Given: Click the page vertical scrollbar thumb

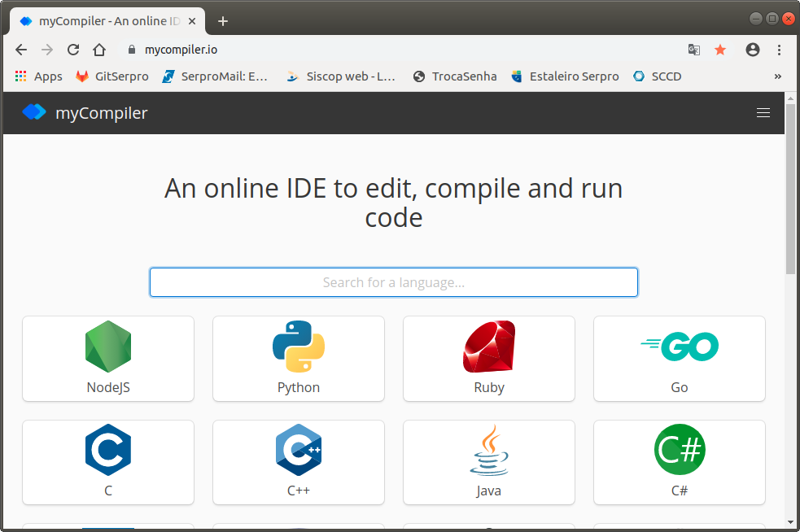Looking at the screenshot, I should (x=790, y=189).
